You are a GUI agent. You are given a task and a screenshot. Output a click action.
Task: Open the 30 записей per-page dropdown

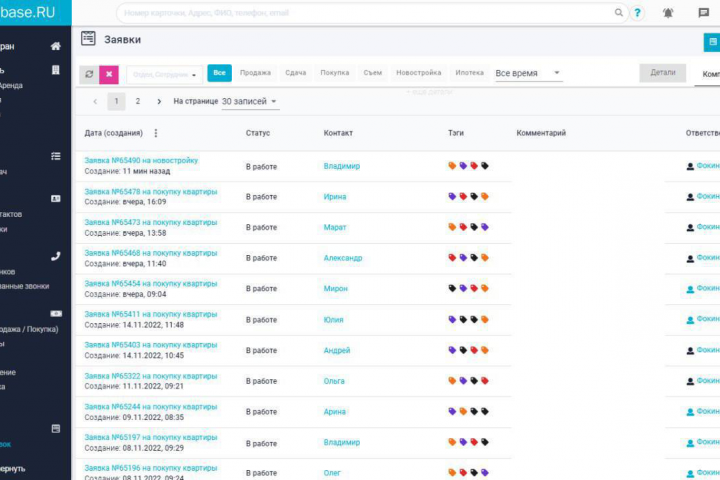250,102
